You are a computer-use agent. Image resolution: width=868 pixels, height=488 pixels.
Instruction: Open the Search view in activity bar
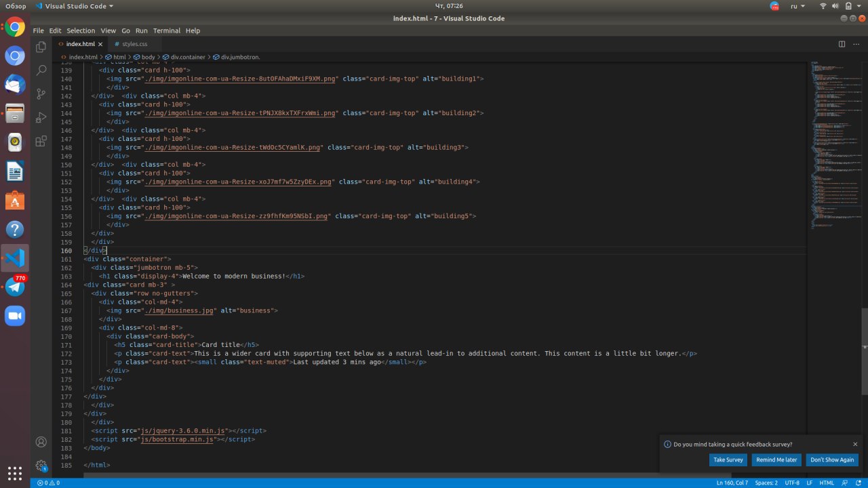coord(41,70)
